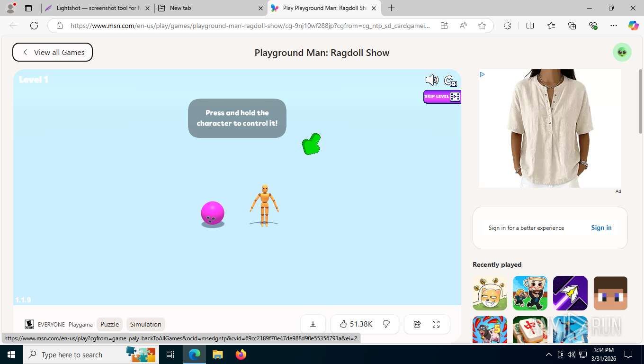Image resolution: width=644 pixels, height=364 pixels.
Task: Click the browser back arrow
Action: pos(13,26)
